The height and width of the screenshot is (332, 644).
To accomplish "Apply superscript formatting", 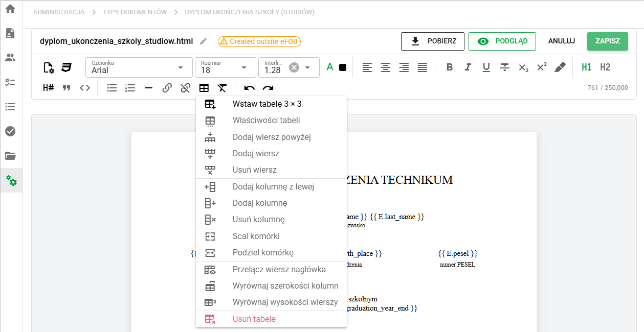I will [542, 67].
